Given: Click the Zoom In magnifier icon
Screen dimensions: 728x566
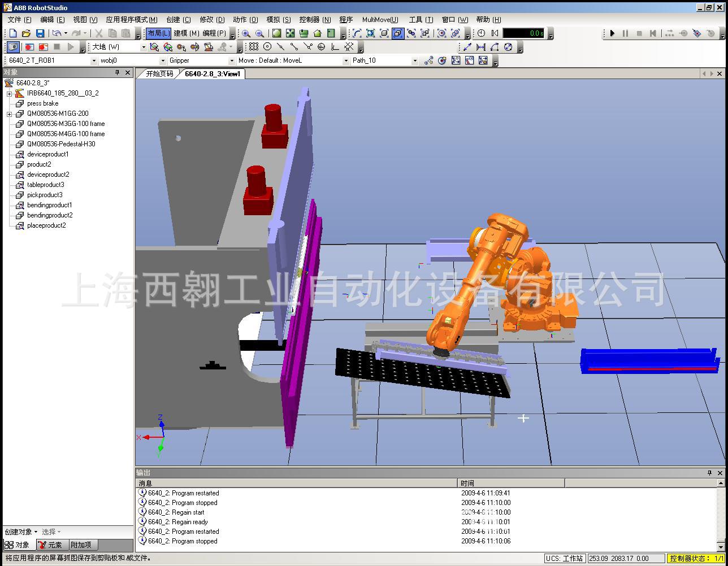Looking at the screenshot, I should pyautogui.click(x=246, y=34).
